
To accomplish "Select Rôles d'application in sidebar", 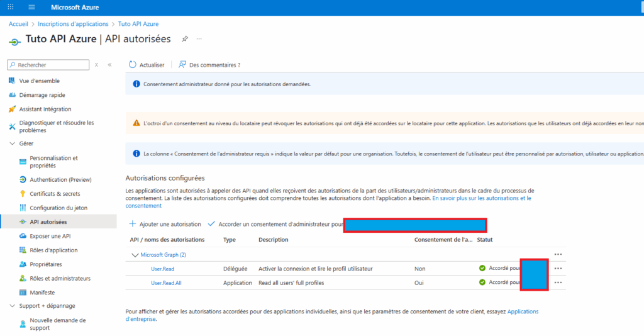I will (x=53, y=250).
